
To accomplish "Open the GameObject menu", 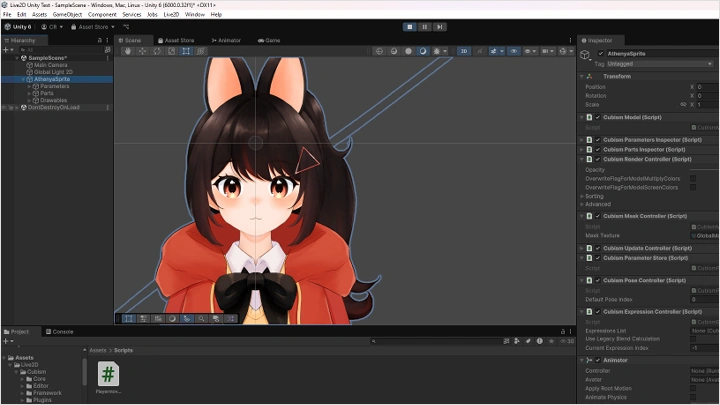I will point(68,14).
